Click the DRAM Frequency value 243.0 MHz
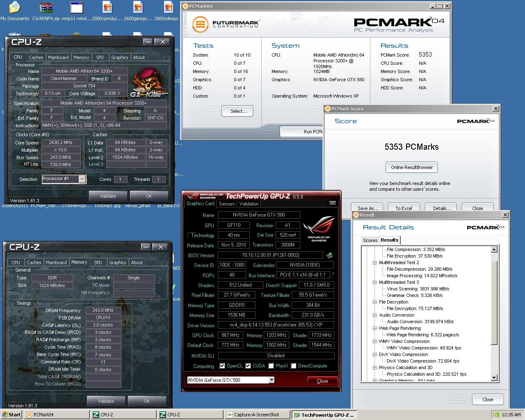 (x=103, y=310)
